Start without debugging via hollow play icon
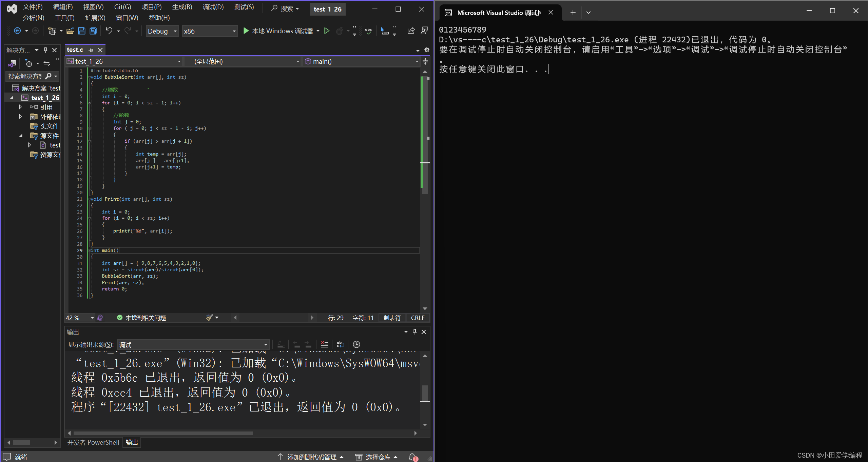This screenshot has height=462, width=868. (x=327, y=31)
